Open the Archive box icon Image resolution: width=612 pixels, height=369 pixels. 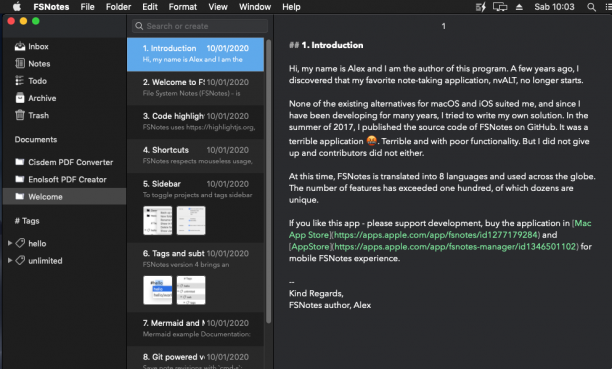tap(20, 98)
